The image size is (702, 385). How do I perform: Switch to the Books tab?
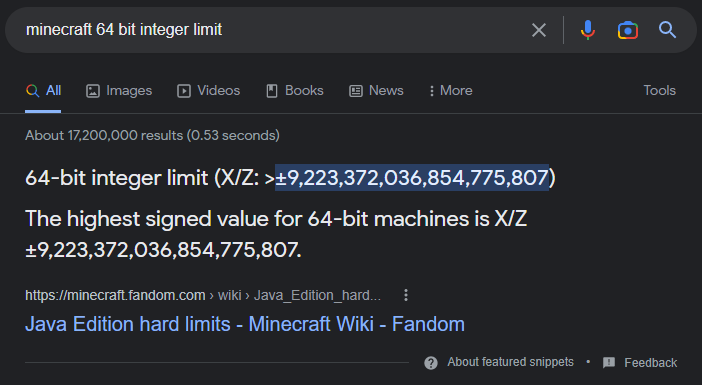coord(295,91)
